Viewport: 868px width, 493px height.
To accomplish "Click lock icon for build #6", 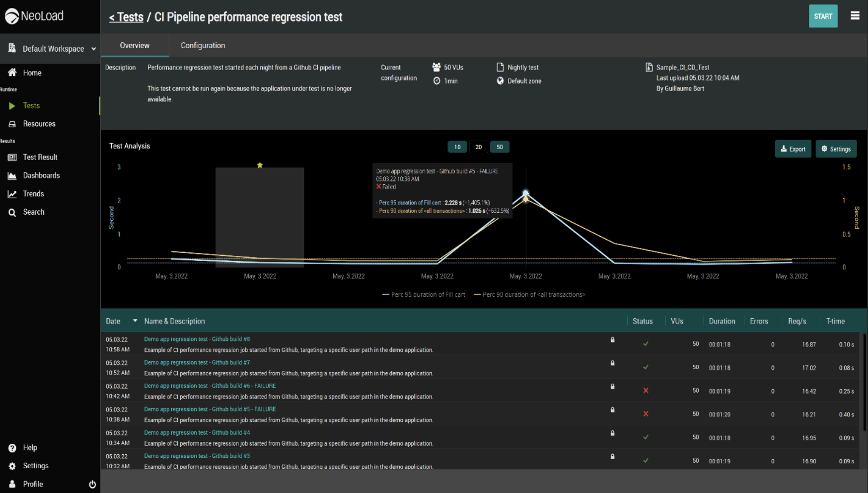I will click(612, 387).
